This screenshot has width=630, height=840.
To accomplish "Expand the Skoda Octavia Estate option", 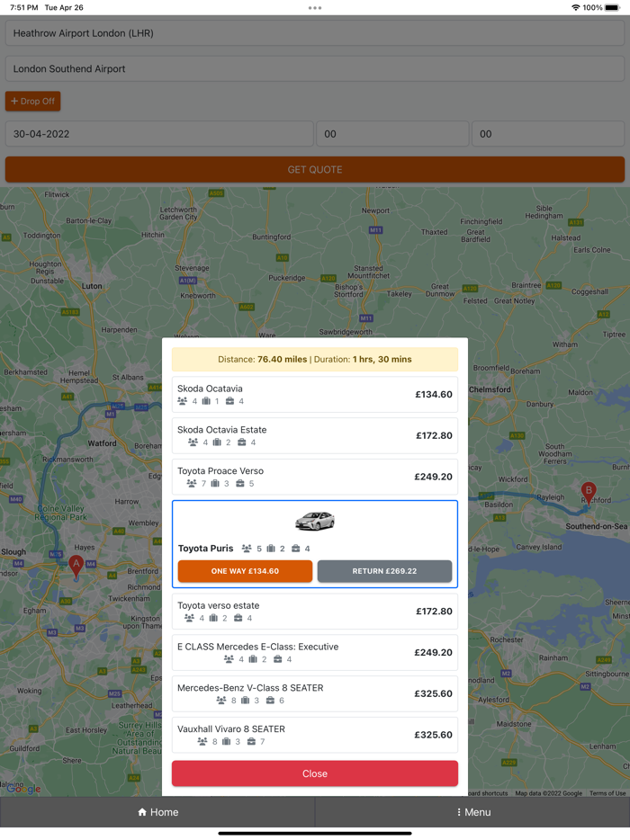I will [315, 435].
